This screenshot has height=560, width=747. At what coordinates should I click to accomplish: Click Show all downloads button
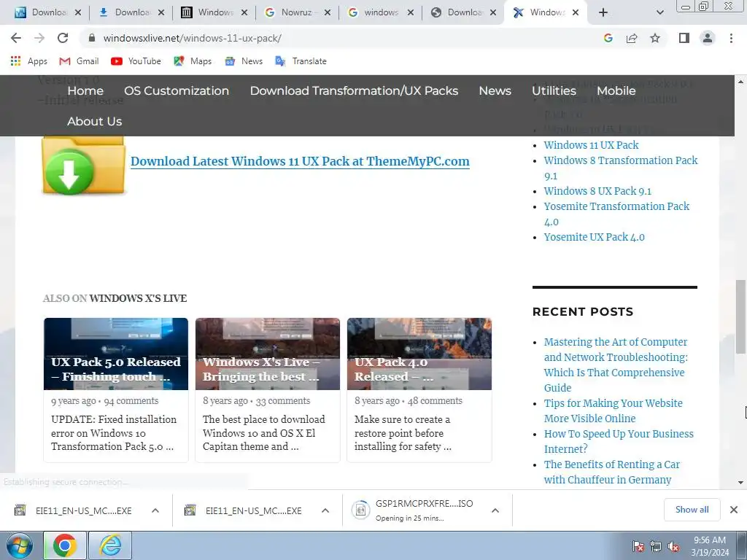[692, 510]
